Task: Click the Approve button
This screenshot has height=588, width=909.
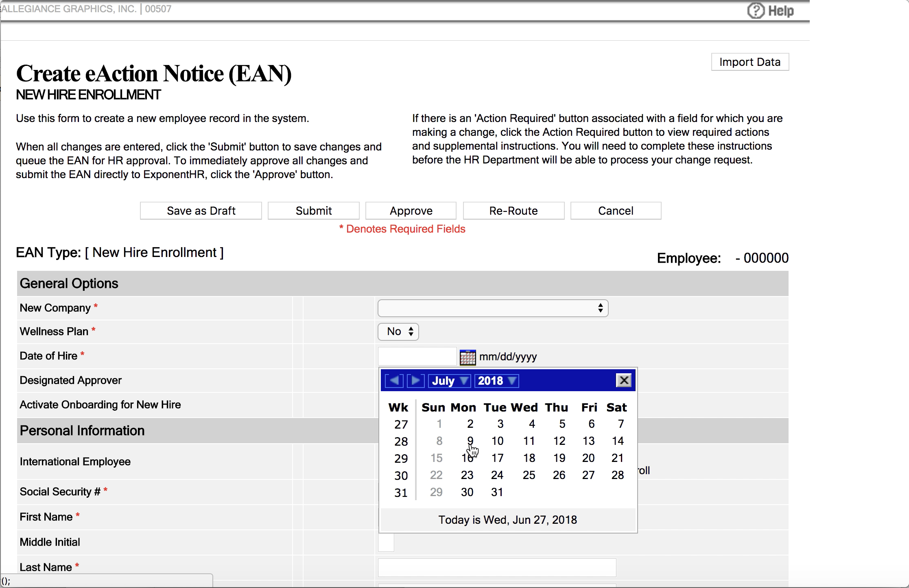Action: (x=411, y=211)
